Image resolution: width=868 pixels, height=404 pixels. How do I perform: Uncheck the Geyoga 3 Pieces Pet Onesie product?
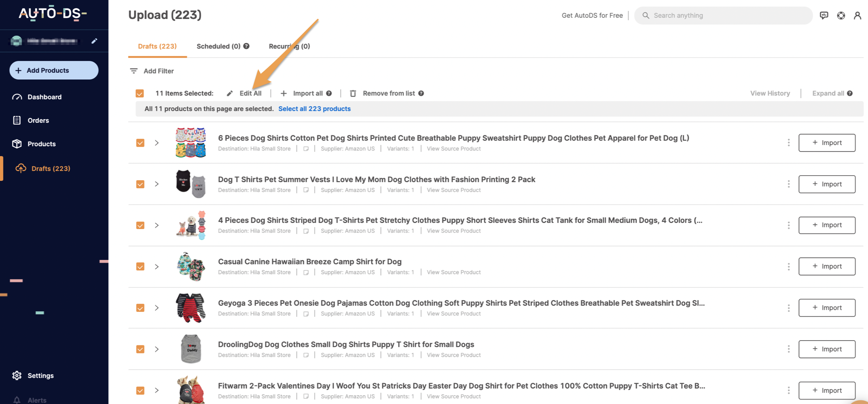[140, 308]
